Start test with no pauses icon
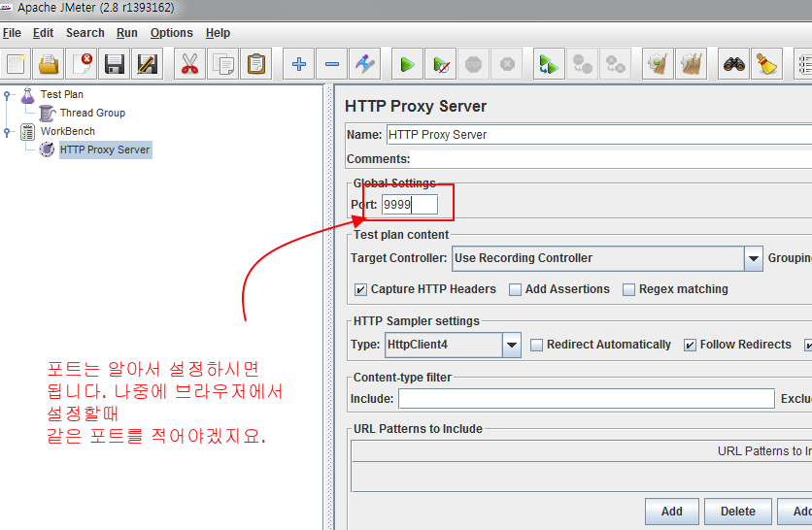 tap(441, 65)
